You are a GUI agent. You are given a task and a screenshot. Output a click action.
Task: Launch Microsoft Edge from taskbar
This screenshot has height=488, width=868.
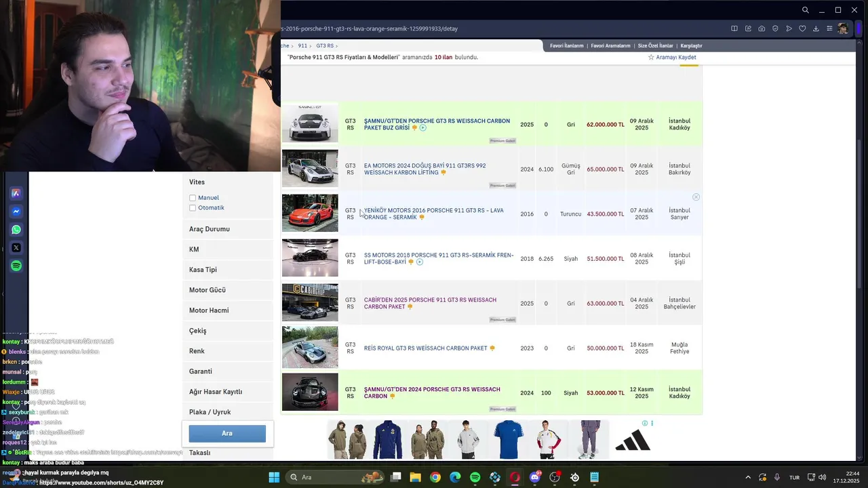tap(455, 477)
